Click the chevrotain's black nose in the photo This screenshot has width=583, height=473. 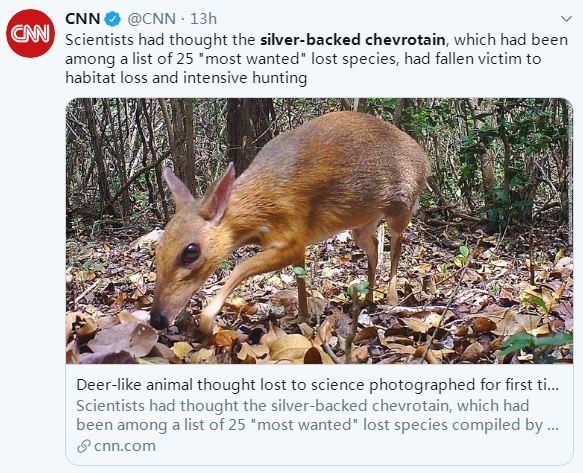pos(159,320)
